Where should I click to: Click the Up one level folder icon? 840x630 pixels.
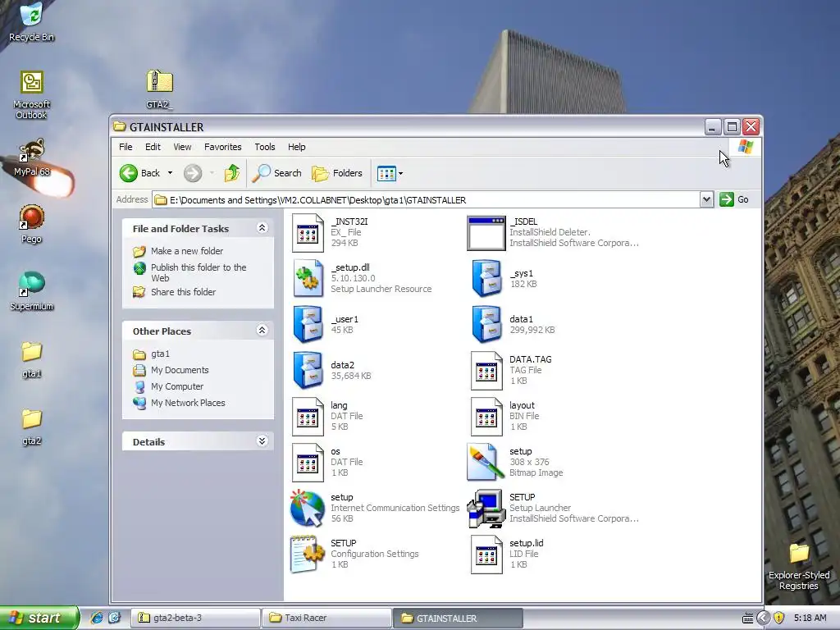pyautogui.click(x=232, y=173)
